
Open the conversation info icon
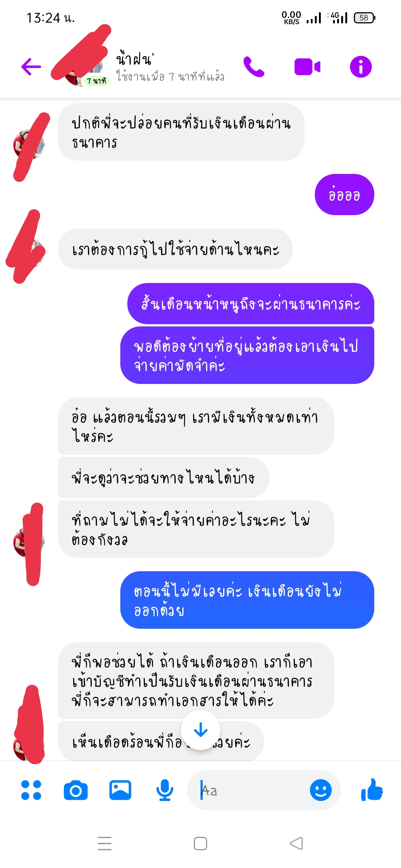pyautogui.click(x=361, y=67)
